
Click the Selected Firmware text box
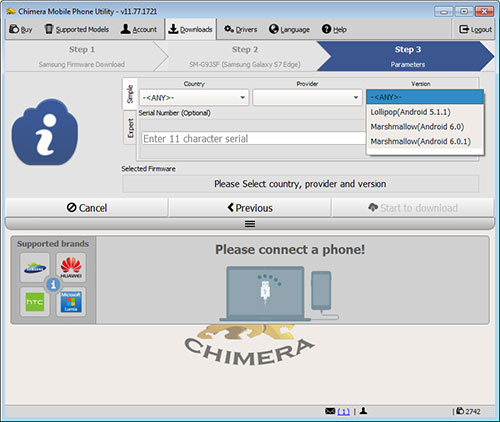pos(301,184)
